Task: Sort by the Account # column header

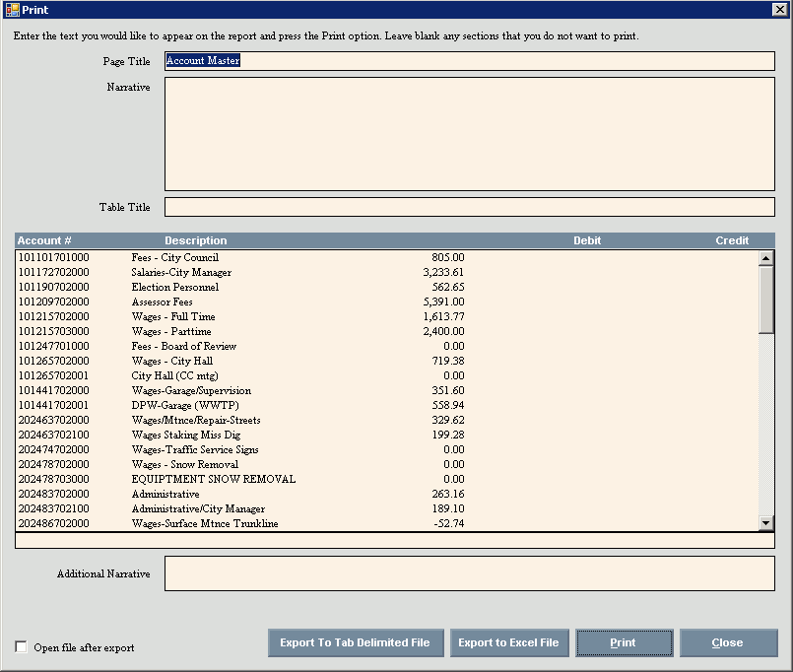Action: click(x=45, y=240)
